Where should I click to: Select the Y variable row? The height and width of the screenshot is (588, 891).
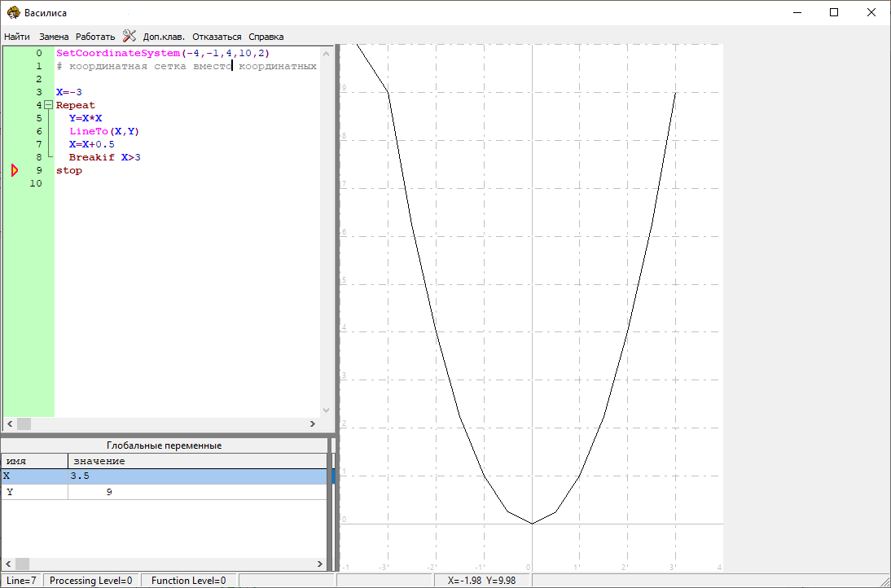[163, 492]
